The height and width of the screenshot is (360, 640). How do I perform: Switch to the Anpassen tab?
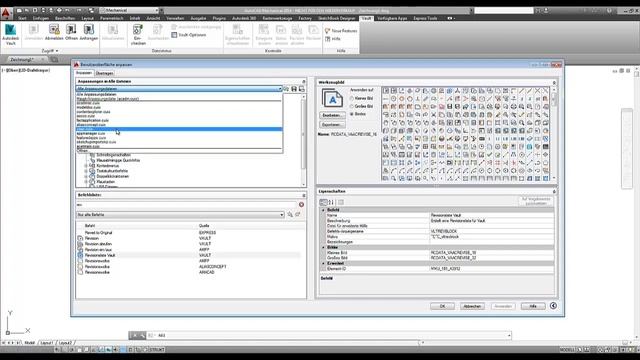(84, 73)
